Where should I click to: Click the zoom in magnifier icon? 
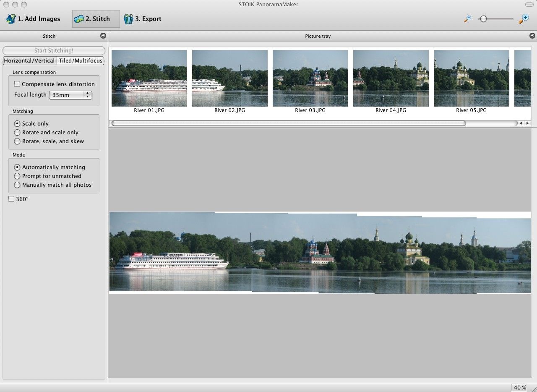click(524, 19)
